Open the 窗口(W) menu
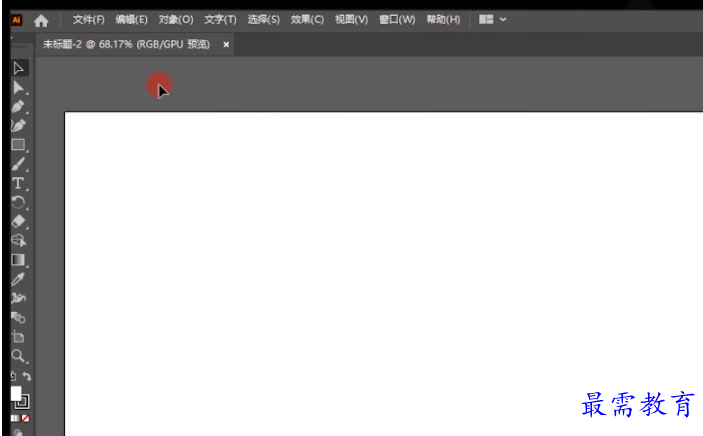 coord(397,20)
